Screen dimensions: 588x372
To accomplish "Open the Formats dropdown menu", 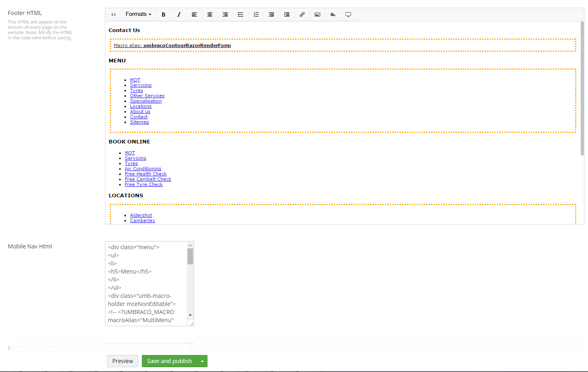I will (139, 14).
